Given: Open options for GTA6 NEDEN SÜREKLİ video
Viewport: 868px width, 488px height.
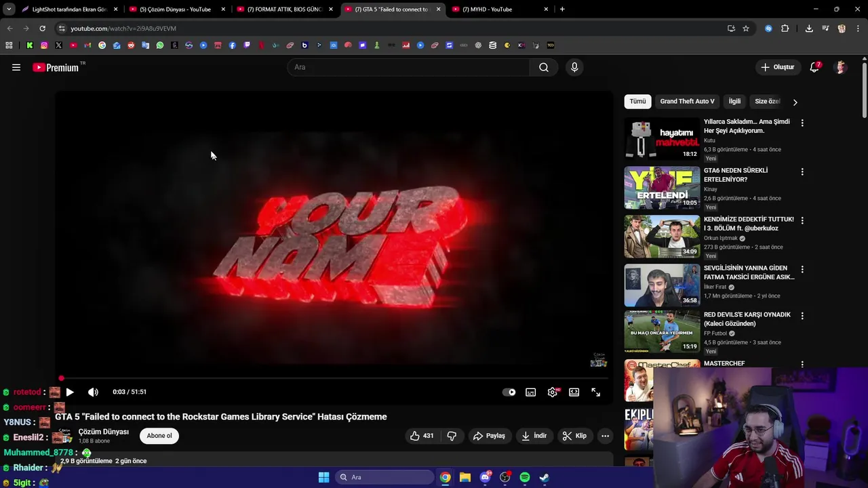Looking at the screenshot, I should click(x=802, y=171).
